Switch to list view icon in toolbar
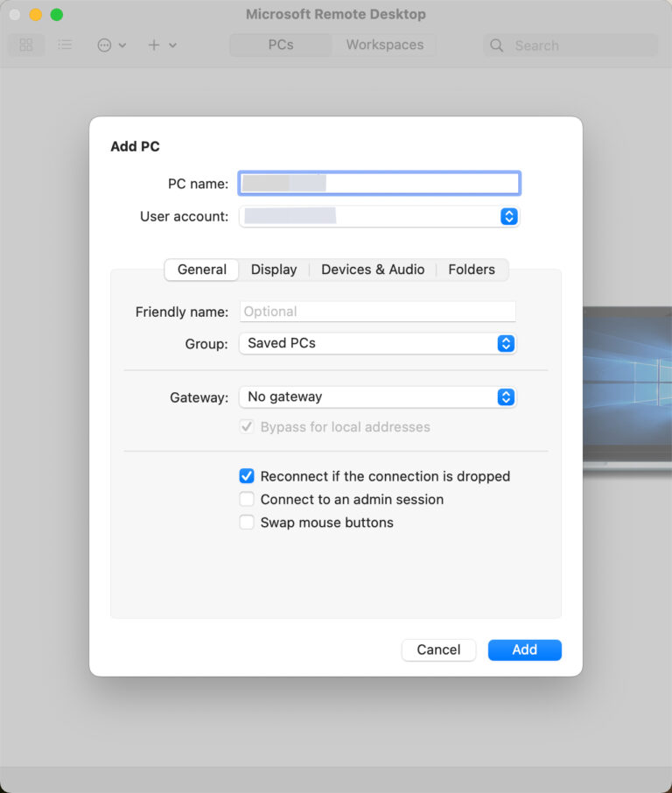Screen dimensions: 672x793 (65, 45)
